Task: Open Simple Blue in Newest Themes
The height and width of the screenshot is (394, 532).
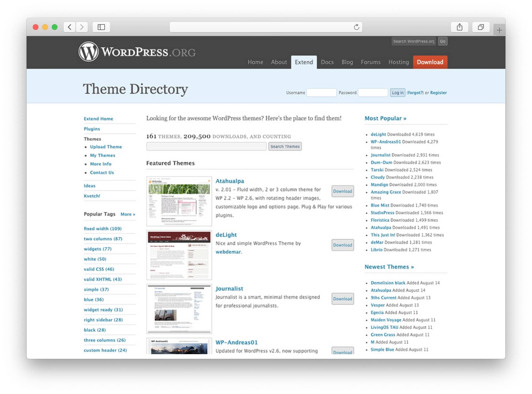Action: 382,350
